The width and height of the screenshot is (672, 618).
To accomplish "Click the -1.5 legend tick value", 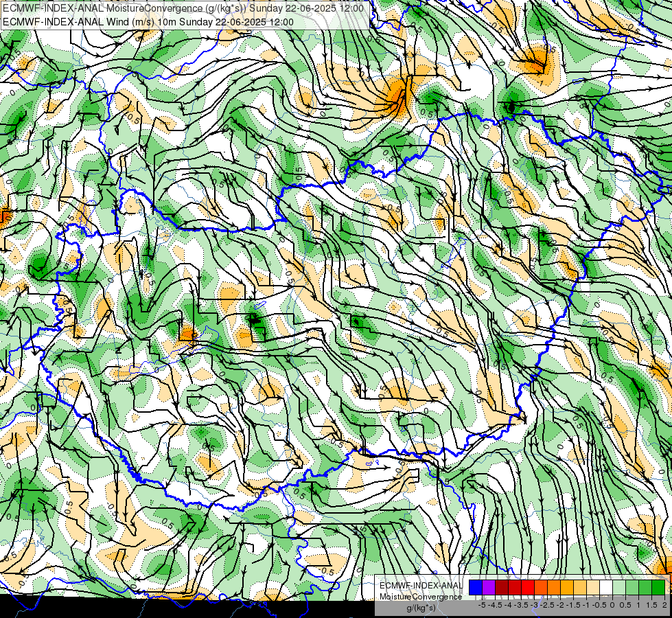I will point(574,605).
